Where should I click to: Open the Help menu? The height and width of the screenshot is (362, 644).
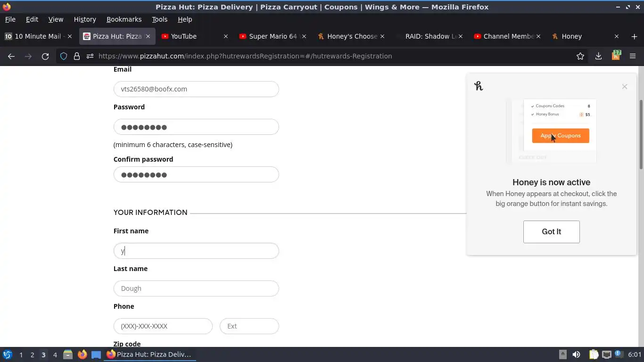tap(185, 19)
